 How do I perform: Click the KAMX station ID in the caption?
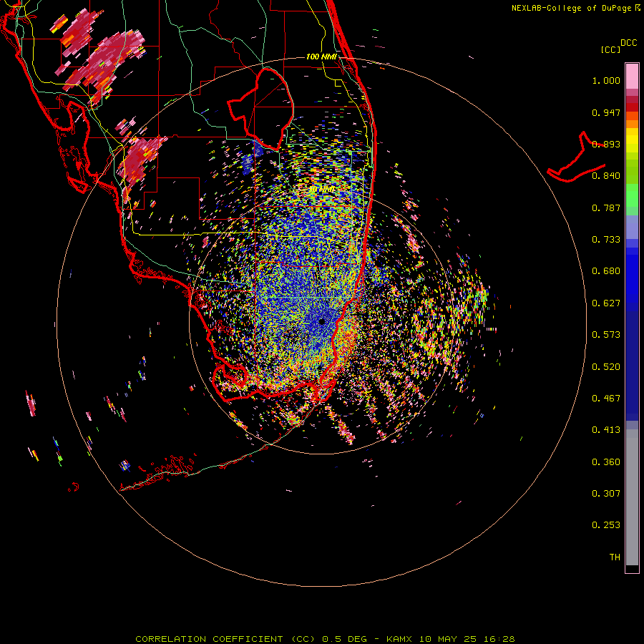click(399, 639)
